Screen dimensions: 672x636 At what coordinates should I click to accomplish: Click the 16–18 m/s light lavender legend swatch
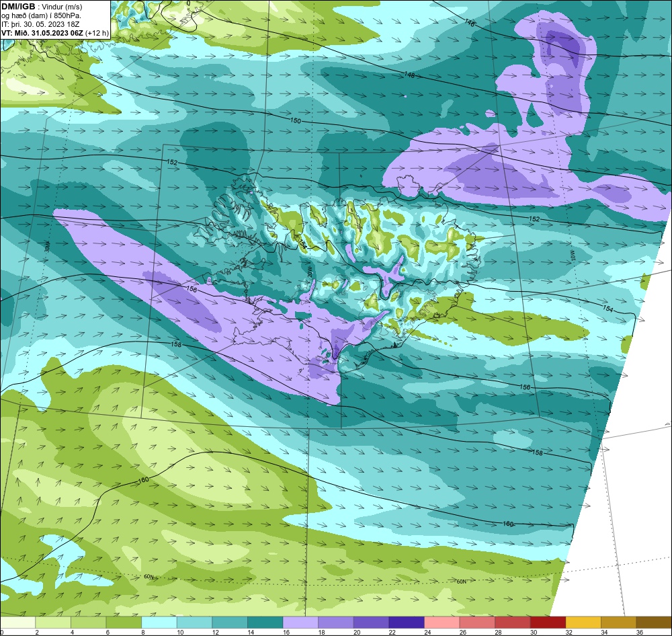click(300, 623)
